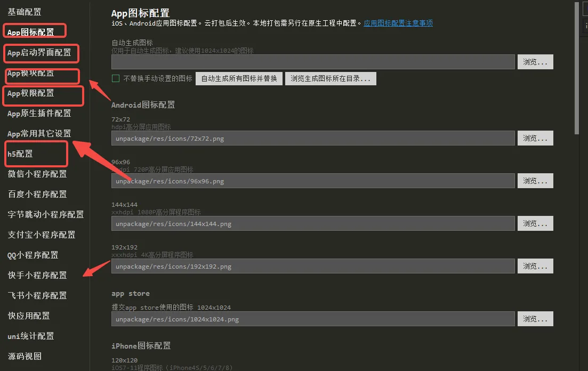The image size is (588, 371).
Task: Select the h5配置 item
Action: (x=20, y=154)
